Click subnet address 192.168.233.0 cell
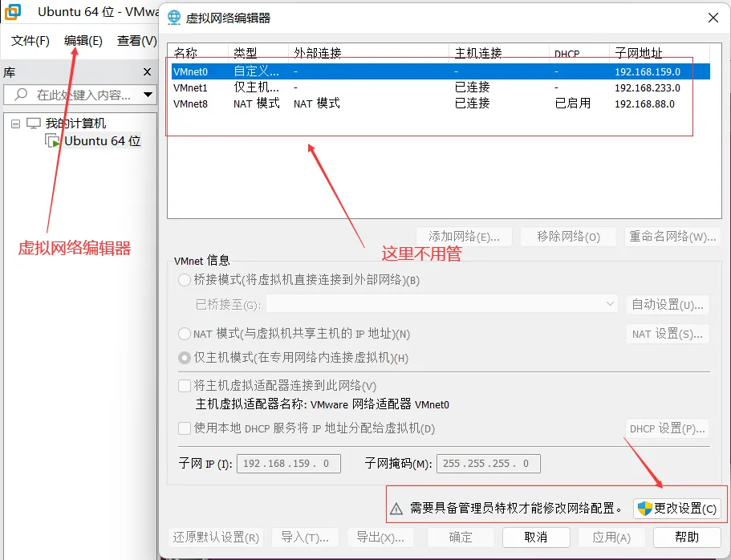The height and width of the screenshot is (560, 731). point(647,87)
